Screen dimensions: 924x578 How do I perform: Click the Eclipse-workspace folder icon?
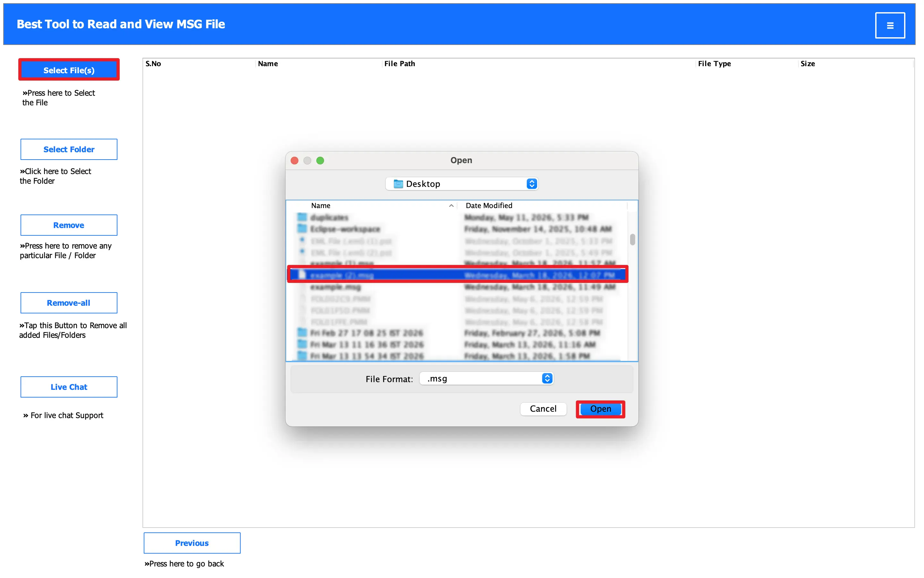(x=302, y=229)
